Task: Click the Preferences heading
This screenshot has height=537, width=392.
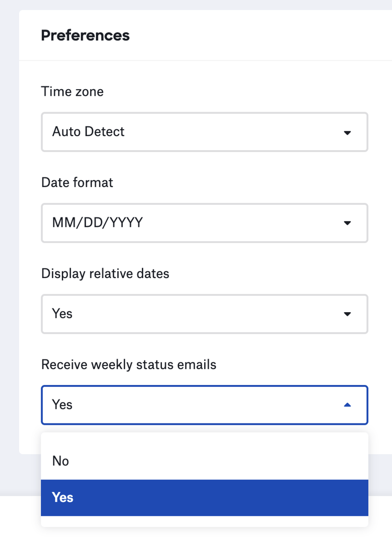Action: (85, 35)
